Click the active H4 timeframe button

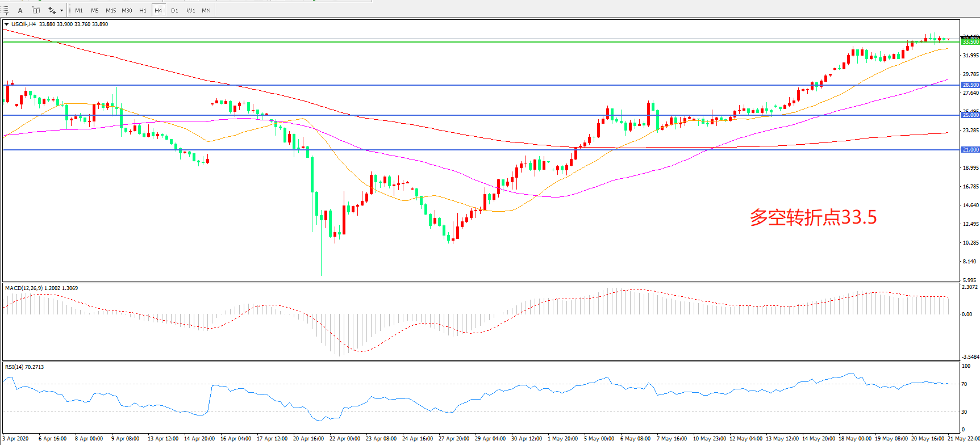pyautogui.click(x=159, y=10)
